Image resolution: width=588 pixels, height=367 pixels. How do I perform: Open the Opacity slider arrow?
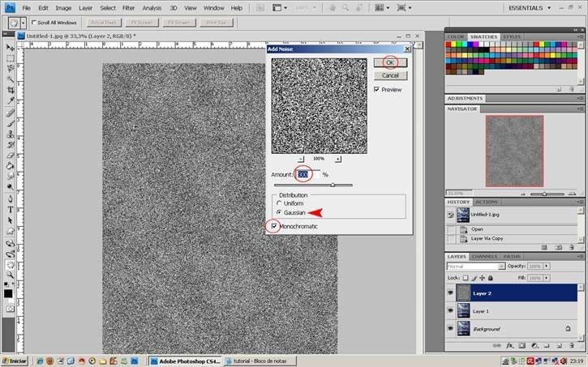pyautogui.click(x=547, y=266)
